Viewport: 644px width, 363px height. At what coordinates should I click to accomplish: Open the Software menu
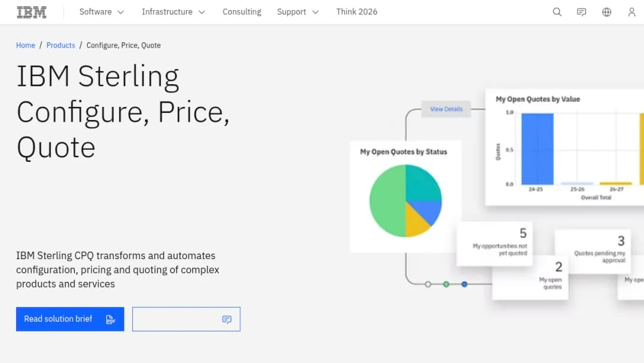(101, 12)
